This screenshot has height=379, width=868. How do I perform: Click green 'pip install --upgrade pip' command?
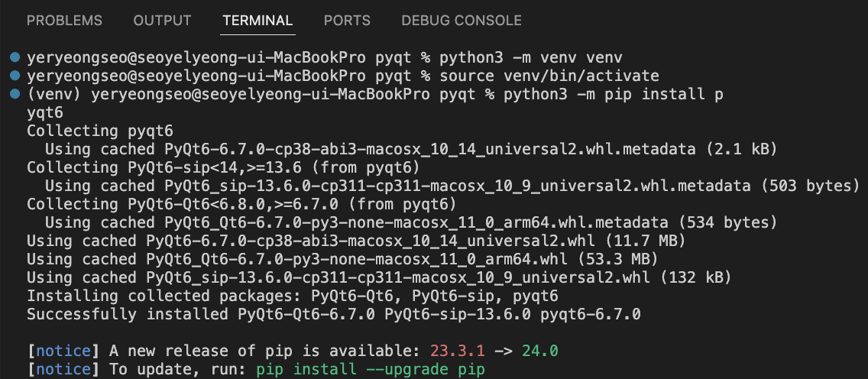coord(371,369)
